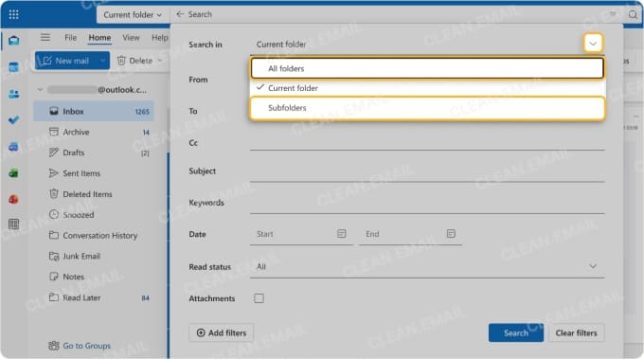The width and height of the screenshot is (644, 359).
Task: Select the Notes folder
Action: [x=94, y=277]
